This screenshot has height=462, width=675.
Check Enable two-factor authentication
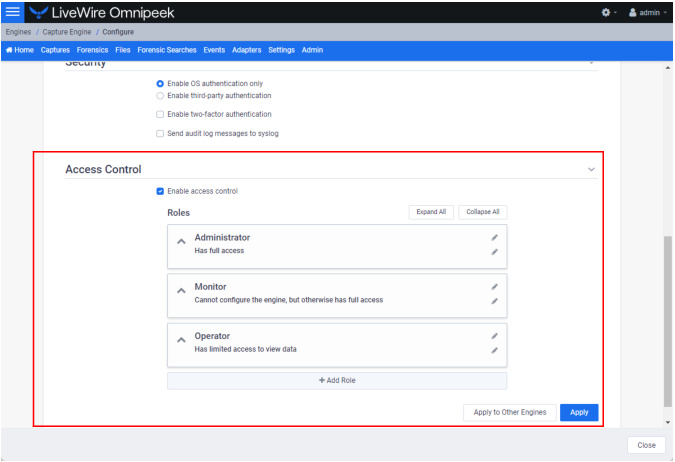click(x=160, y=114)
